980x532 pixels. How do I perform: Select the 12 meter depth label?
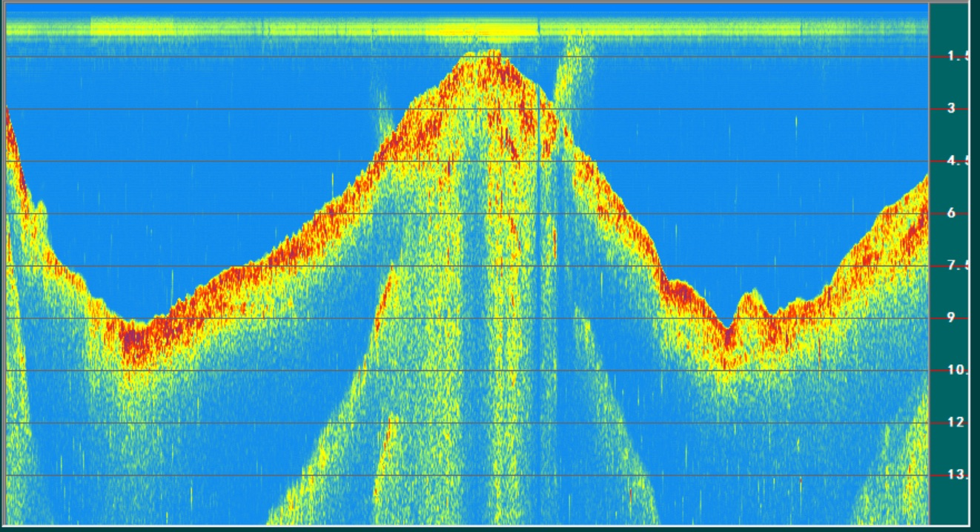(956, 423)
